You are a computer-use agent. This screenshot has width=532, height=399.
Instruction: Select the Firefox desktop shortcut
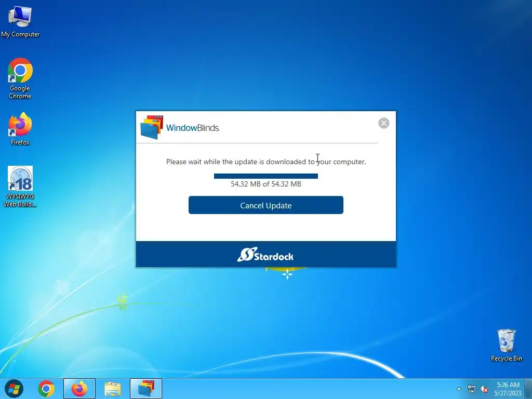(20, 129)
